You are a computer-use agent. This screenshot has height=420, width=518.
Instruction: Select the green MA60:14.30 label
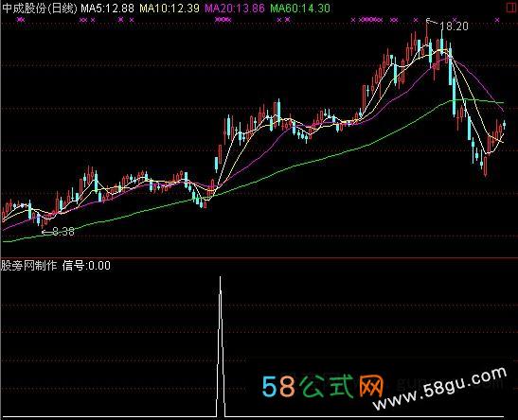pos(300,8)
